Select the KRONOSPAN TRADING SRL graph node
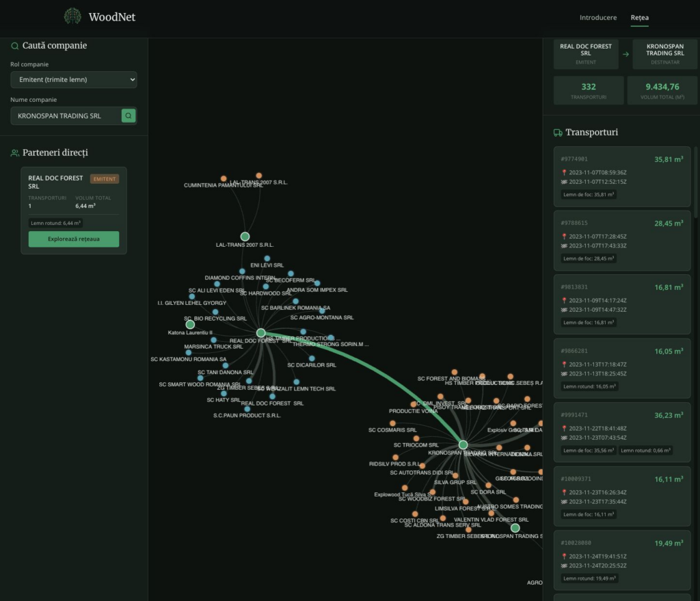 (x=463, y=444)
